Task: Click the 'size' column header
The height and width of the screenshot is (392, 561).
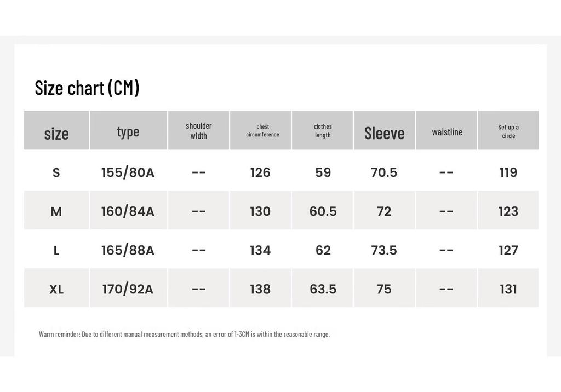Action: tap(56, 130)
